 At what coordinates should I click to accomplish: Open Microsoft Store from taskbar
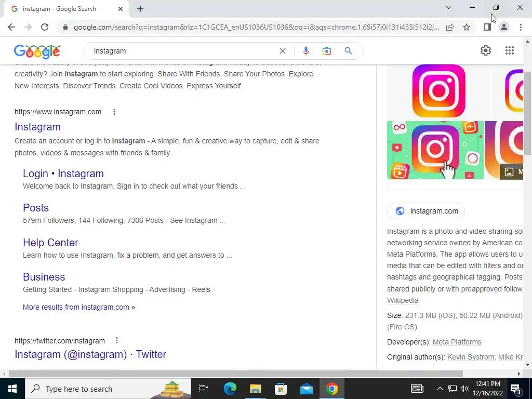281,389
